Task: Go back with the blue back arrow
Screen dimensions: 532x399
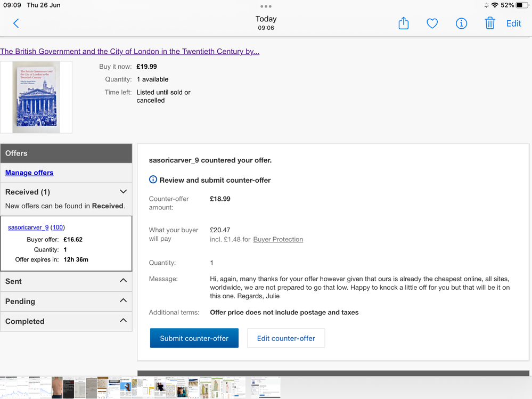Action: pos(15,23)
